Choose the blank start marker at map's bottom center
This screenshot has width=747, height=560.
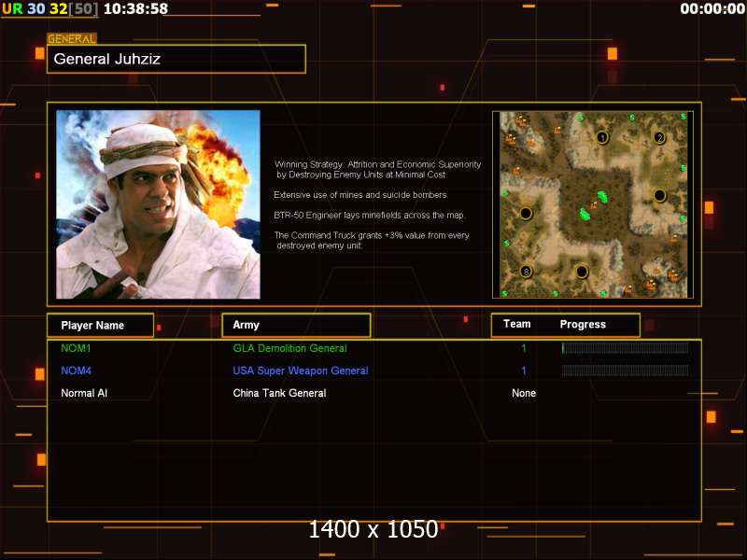pos(582,272)
